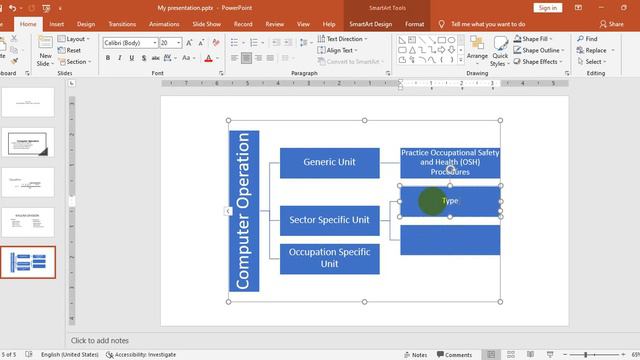Toggle Notes in status bar

[x=416, y=354]
